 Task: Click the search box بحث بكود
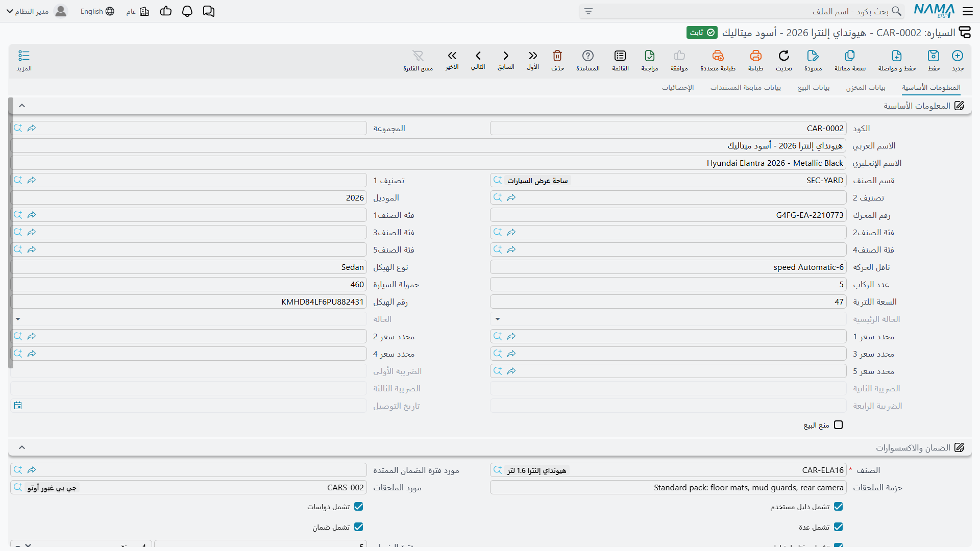coord(742,11)
